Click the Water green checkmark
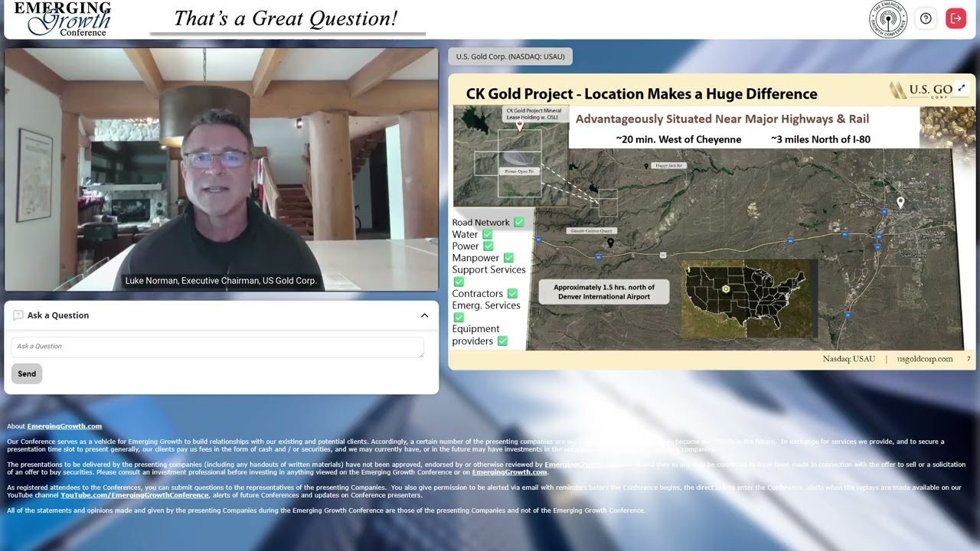Screen dimensions: 980x551 pos(487,234)
